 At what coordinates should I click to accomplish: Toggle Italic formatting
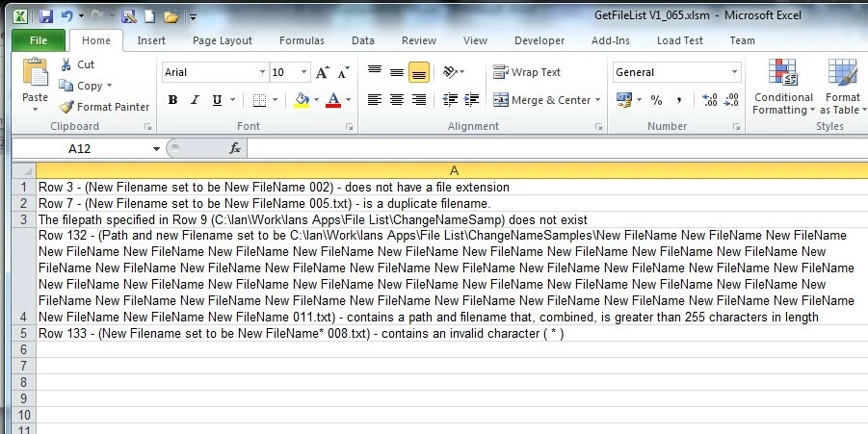pyautogui.click(x=195, y=100)
